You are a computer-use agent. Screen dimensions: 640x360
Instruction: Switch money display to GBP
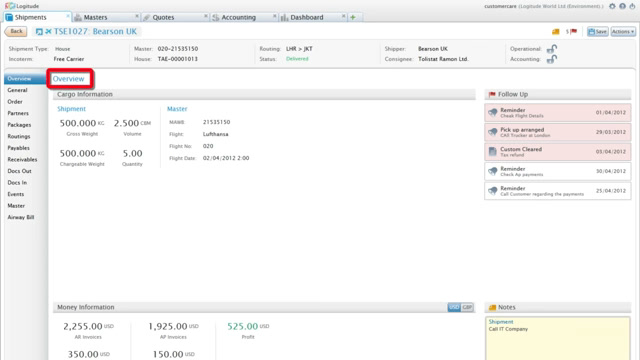467,307
